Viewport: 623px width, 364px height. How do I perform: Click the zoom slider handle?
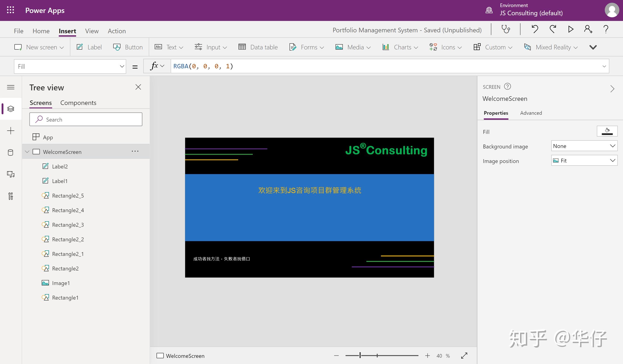pyautogui.click(x=360, y=355)
